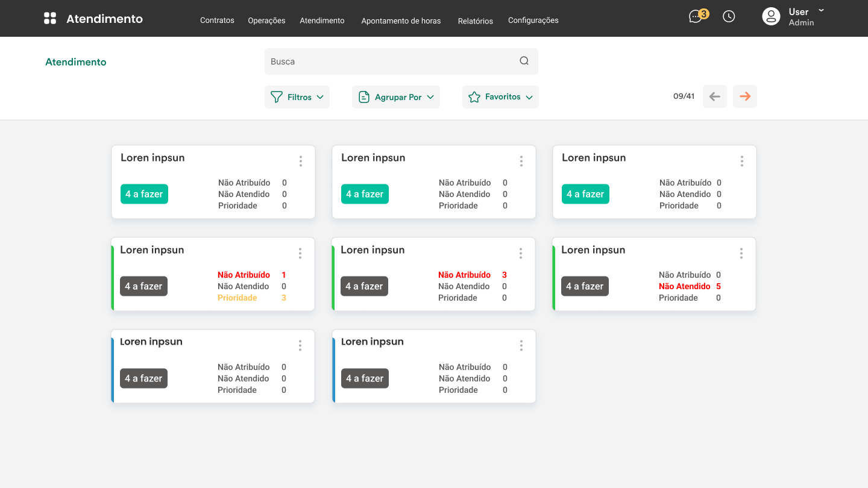Open the Favoritos dropdown
Image resolution: width=868 pixels, height=488 pixels.
point(500,97)
